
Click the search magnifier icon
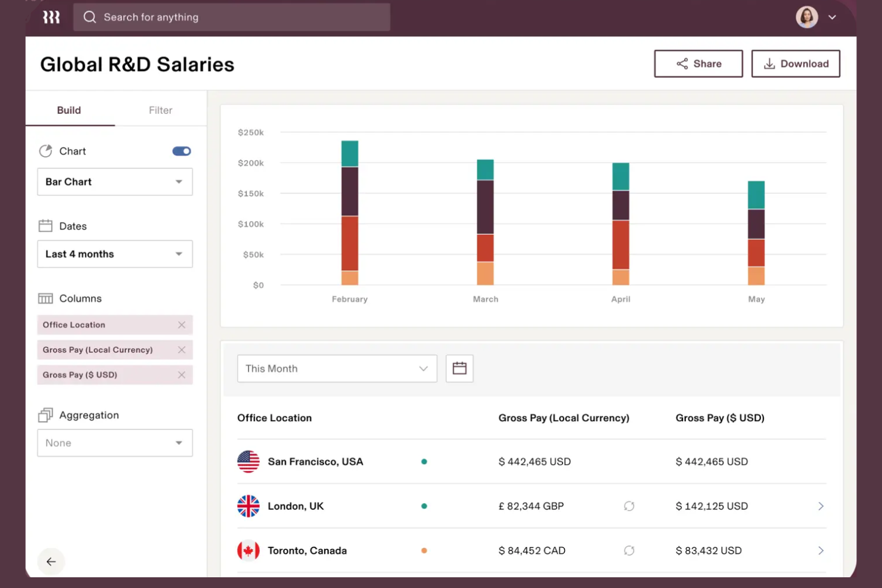coord(89,17)
